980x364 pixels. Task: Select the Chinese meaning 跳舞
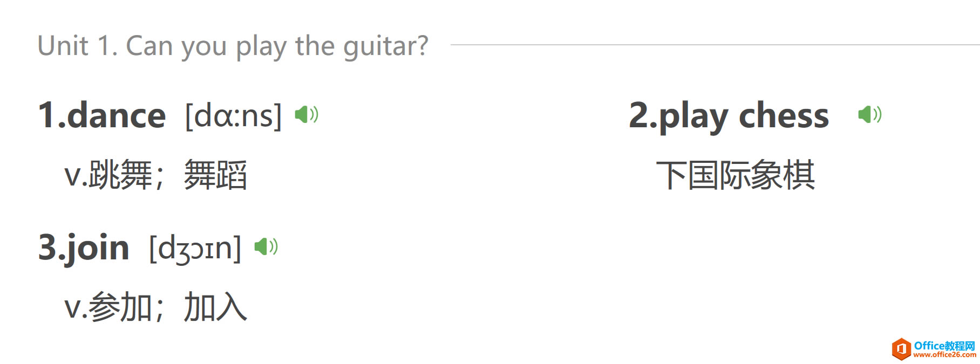[121, 175]
